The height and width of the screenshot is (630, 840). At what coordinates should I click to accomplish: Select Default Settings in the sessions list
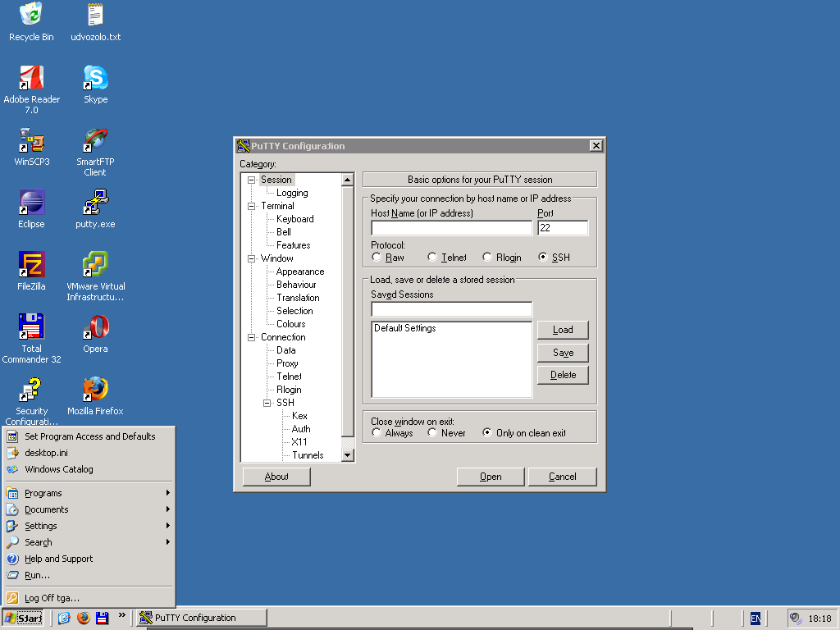tap(405, 328)
